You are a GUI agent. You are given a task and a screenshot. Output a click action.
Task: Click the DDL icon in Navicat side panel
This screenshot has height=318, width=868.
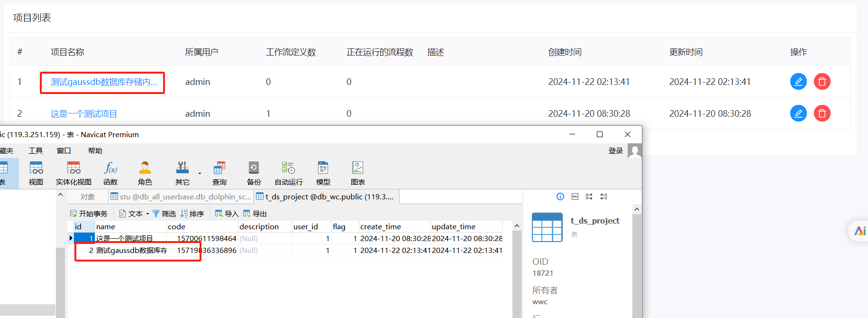click(x=575, y=196)
